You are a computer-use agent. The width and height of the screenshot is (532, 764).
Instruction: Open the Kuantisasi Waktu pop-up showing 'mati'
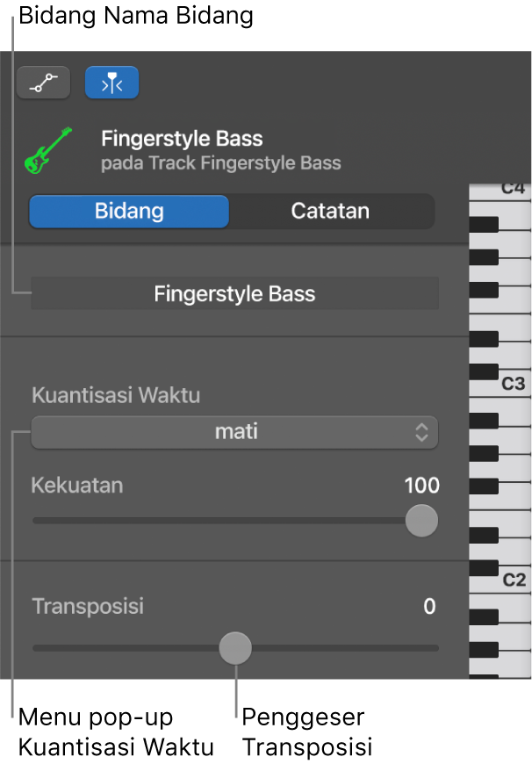pyautogui.click(x=234, y=432)
